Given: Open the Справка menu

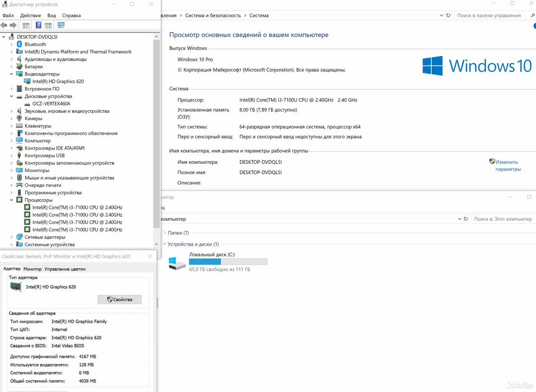Looking at the screenshot, I should pyautogui.click(x=72, y=15).
